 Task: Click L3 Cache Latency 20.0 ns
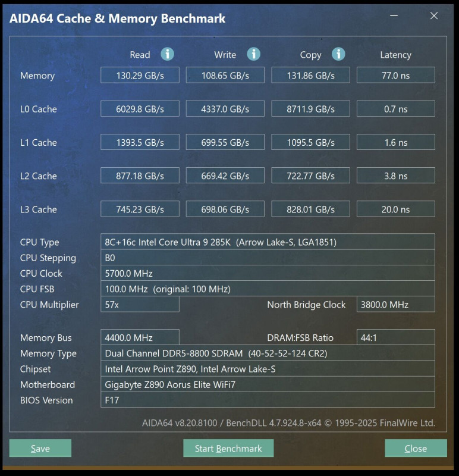pos(395,209)
